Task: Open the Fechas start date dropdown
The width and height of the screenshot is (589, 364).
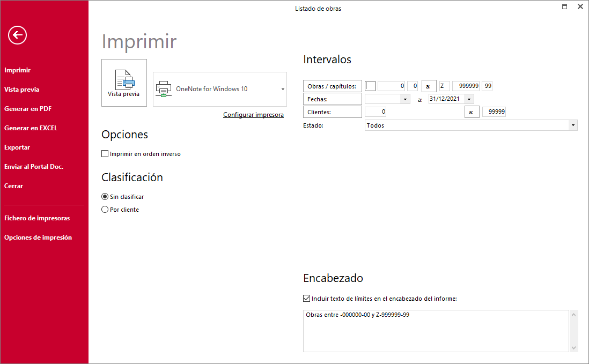Action: click(x=405, y=100)
